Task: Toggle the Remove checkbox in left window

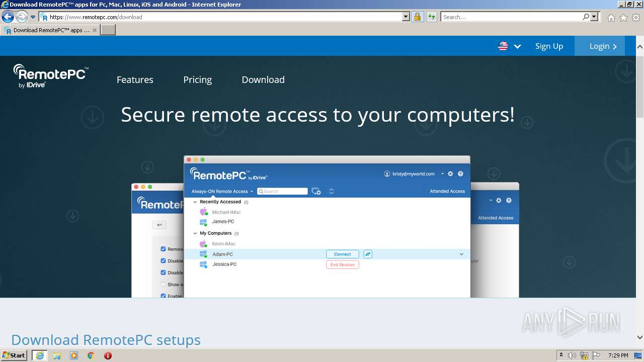Action: coord(163,249)
